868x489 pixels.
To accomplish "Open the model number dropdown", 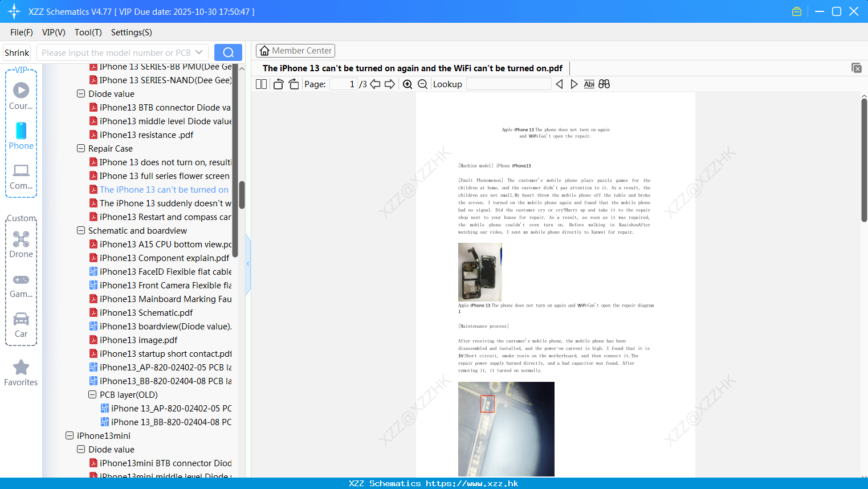I will [199, 52].
